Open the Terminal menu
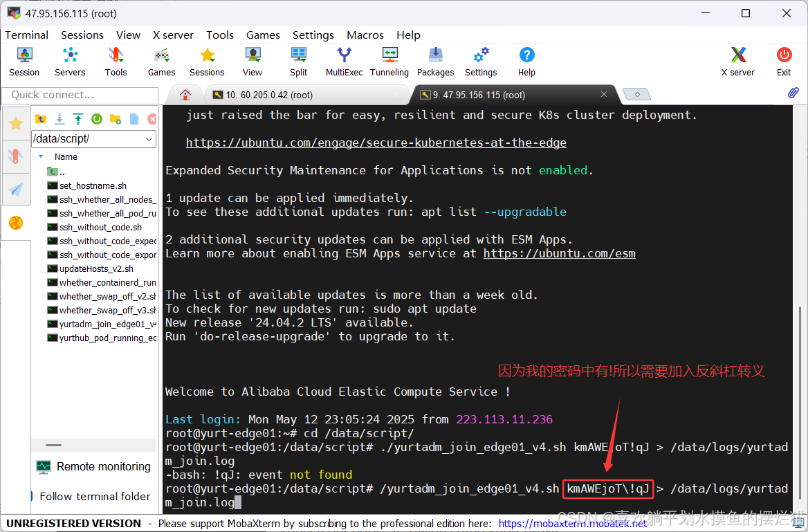This screenshot has width=808, height=532. click(x=27, y=35)
